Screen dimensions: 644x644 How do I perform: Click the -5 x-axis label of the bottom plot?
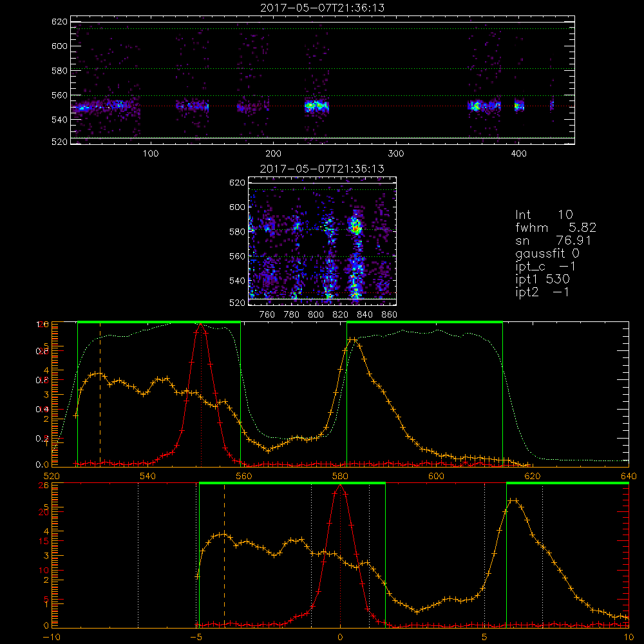coord(196,638)
